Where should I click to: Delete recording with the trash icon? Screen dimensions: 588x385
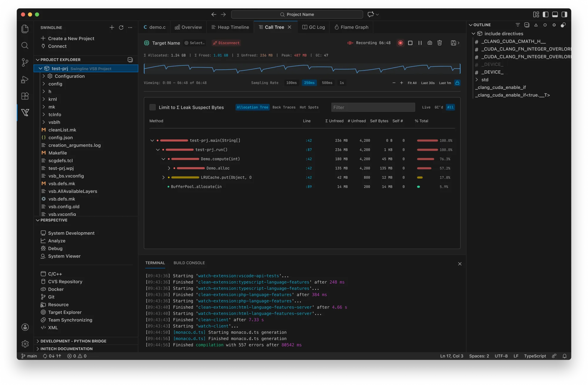(x=440, y=43)
